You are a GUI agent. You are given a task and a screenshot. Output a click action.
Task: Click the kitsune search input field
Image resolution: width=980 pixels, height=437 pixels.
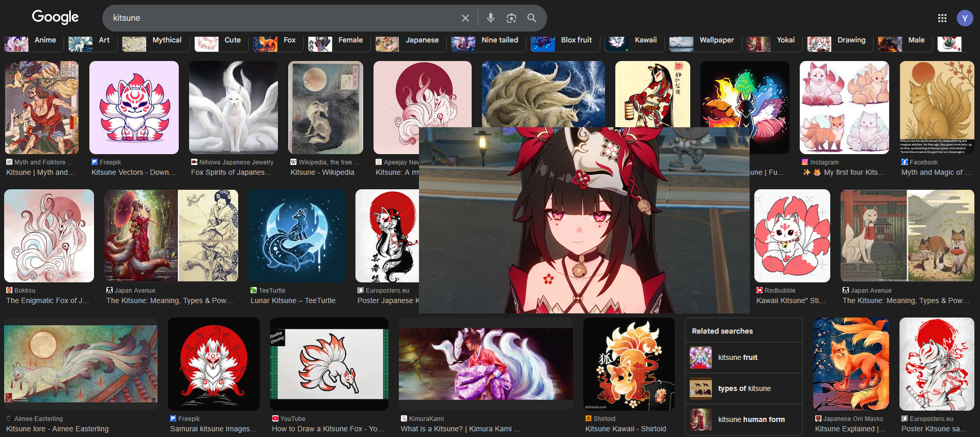[x=282, y=18]
